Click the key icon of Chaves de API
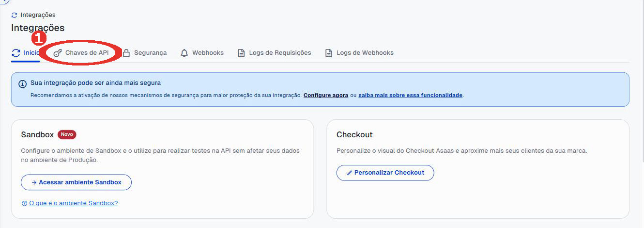This screenshot has width=644, height=228. coord(58,53)
